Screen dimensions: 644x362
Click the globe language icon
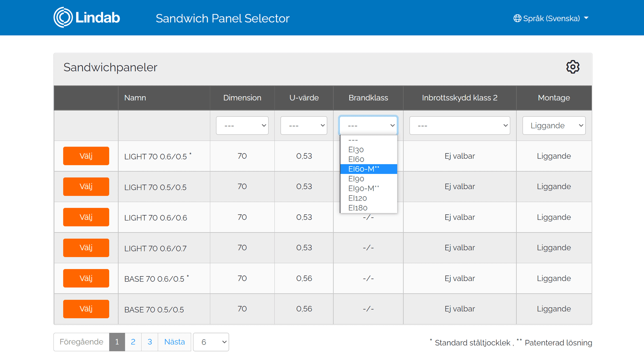517,18
